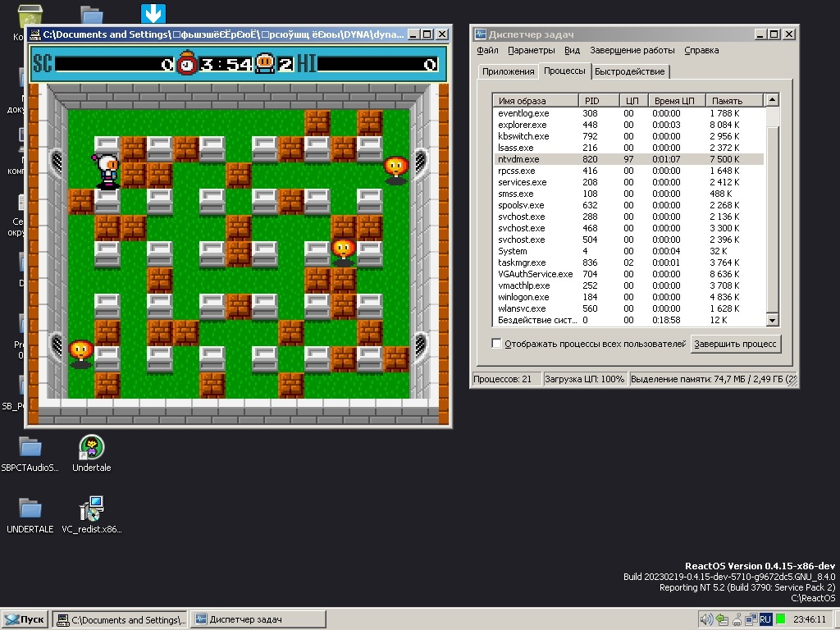
Task: Open the Undertale desktop shortcut
Action: (x=92, y=453)
